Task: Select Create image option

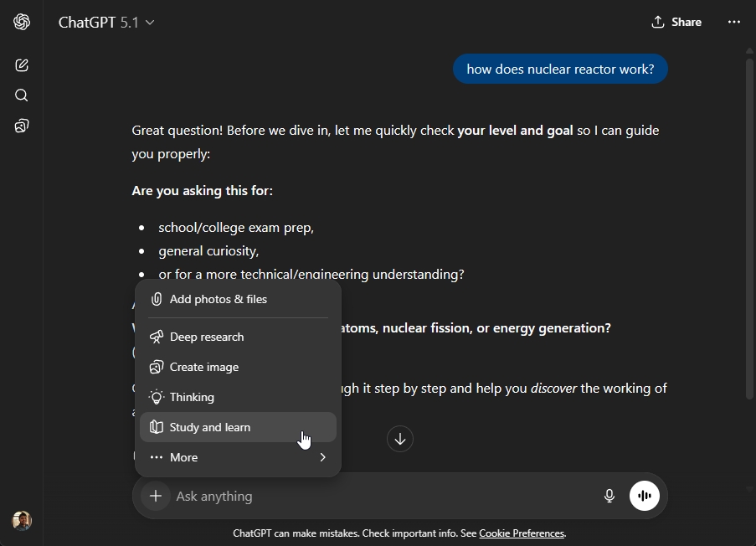Action: pyautogui.click(x=204, y=367)
